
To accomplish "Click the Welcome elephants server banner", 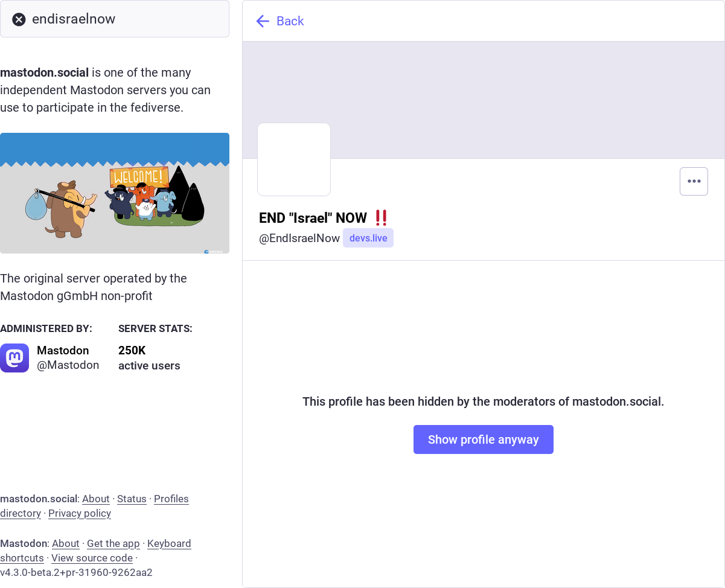I will click(x=115, y=193).
